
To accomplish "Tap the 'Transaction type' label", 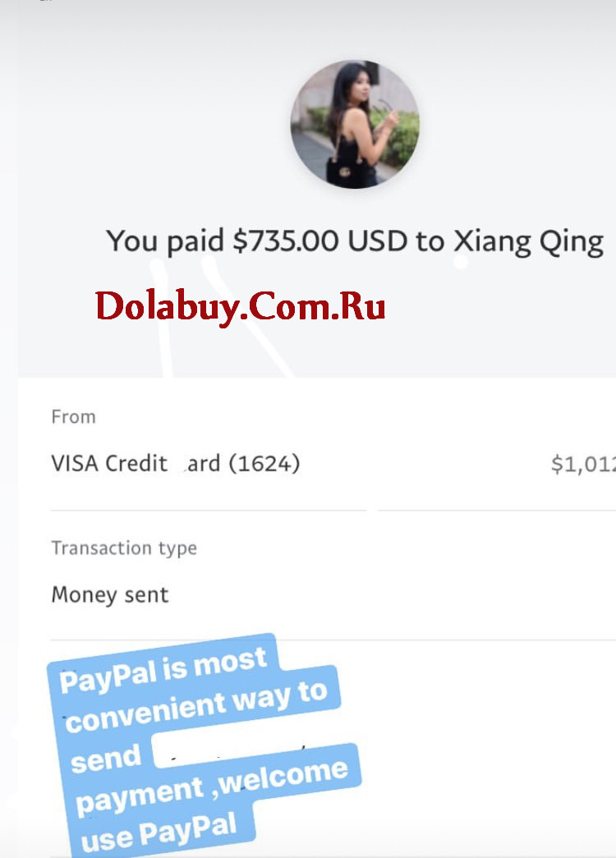I will 124,548.
